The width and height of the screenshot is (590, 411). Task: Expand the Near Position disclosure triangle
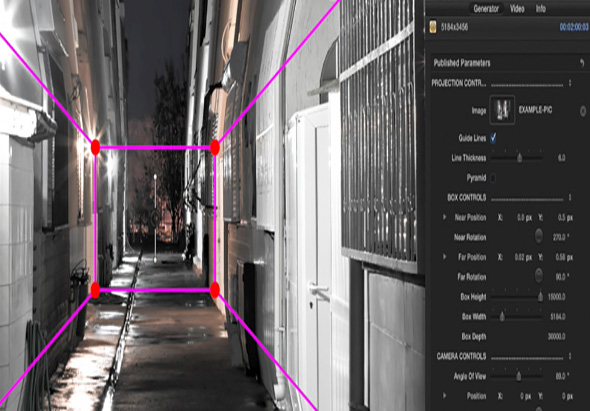(x=444, y=217)
